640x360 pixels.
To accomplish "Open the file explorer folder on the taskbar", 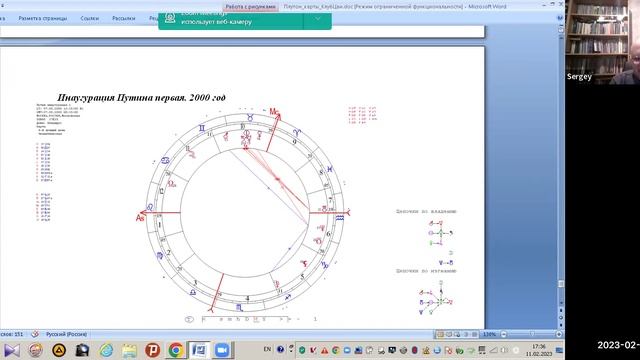I will (x=129, y=350).
